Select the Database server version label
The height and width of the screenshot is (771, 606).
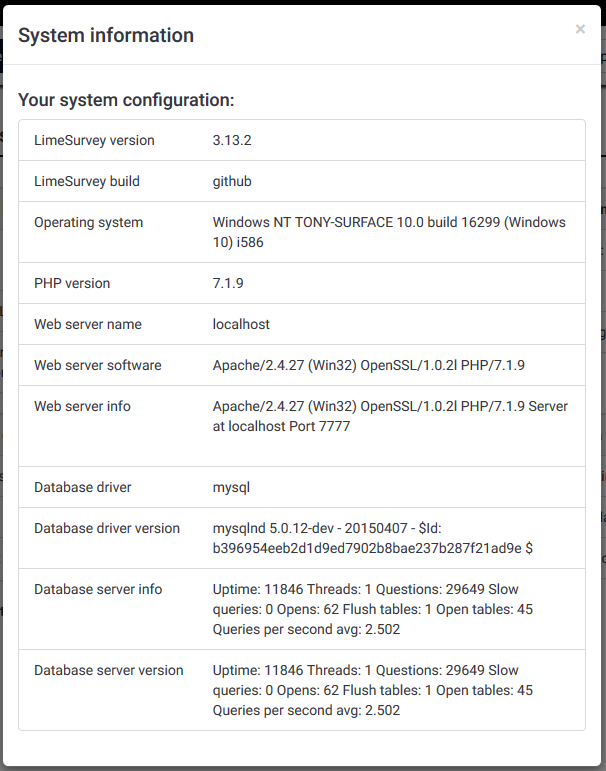pyautogui.click(x=109, y=671)
